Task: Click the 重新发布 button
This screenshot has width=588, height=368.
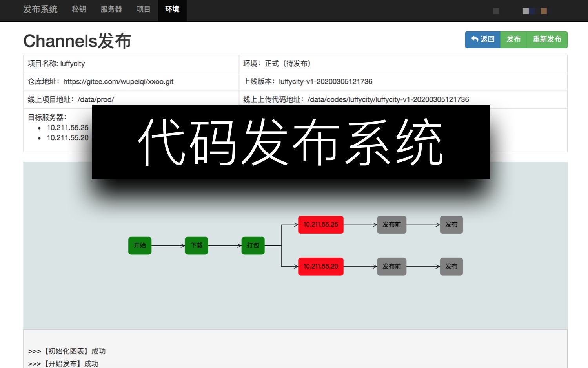Action: 547,40
